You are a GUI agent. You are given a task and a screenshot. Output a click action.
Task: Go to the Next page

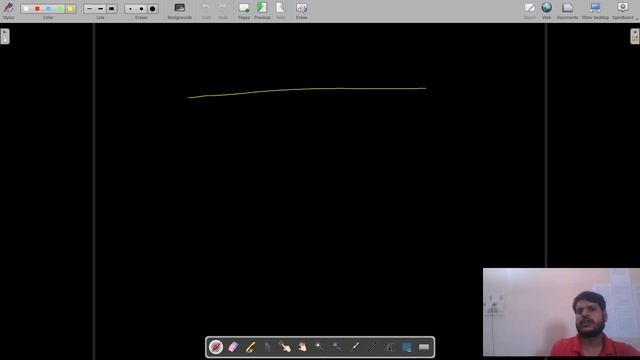point(280,10)
